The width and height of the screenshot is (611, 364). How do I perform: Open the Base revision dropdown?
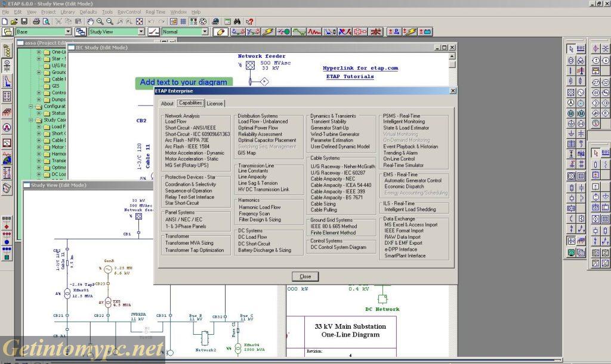click(67, 32)
